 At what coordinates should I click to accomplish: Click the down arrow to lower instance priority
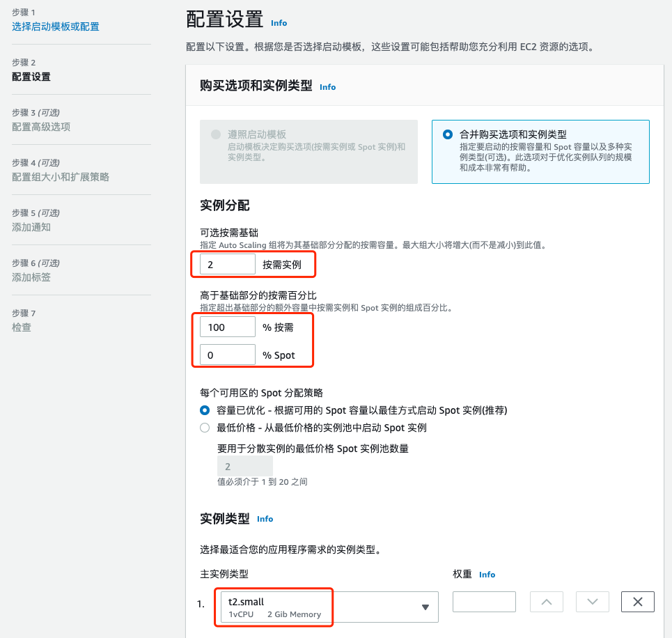coord(592,601)
